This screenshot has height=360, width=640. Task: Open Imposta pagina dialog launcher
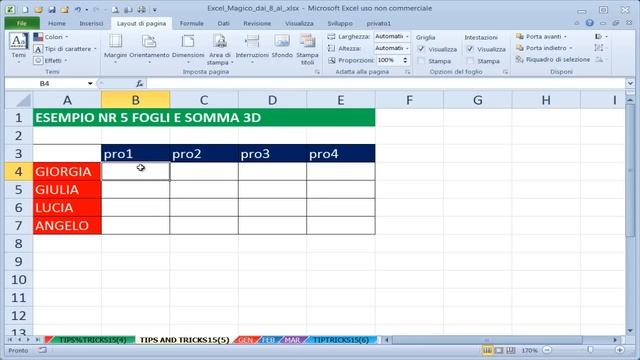[317, 72]
